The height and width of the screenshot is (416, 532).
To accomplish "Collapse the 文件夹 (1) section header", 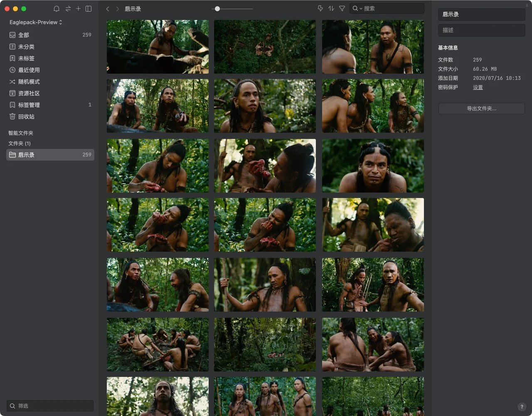I will pos(20,144).
